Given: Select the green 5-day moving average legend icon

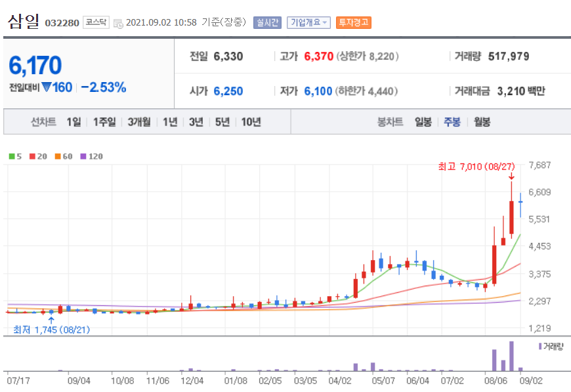Looking at the screenshot, I should pyautogui.click(x=11, y=156).
